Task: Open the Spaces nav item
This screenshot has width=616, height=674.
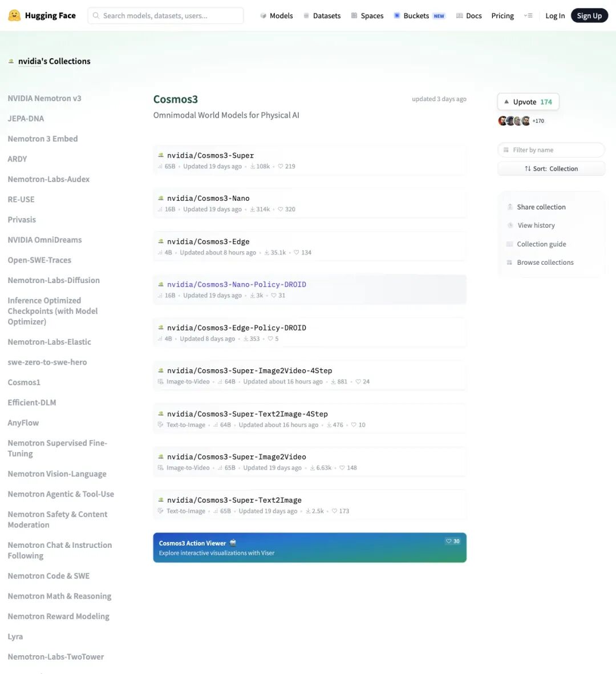Action: (x=367, y=15)
